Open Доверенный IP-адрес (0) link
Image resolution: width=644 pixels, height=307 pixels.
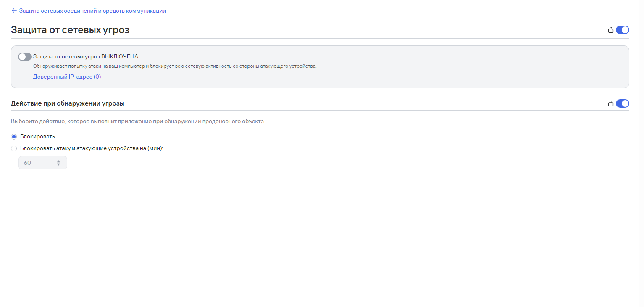click(x=67, y=77)
